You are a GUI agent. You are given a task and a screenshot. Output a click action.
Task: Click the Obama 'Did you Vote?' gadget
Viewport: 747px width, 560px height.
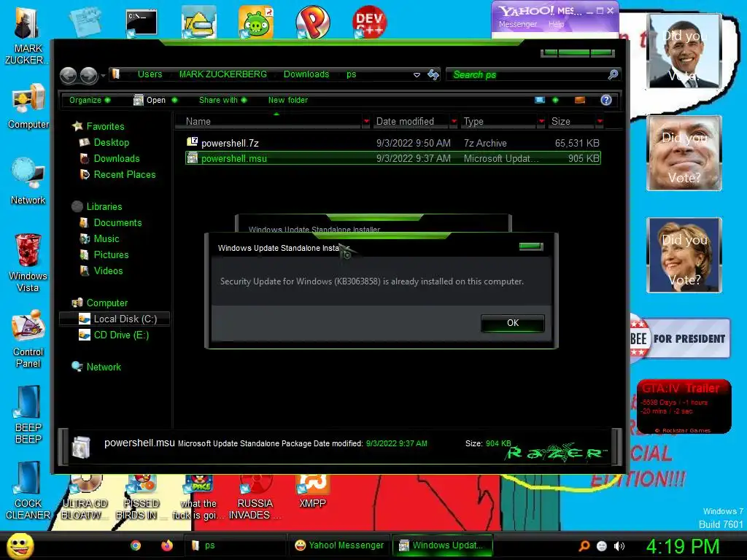pyautogui.click(x=684, y=51)
